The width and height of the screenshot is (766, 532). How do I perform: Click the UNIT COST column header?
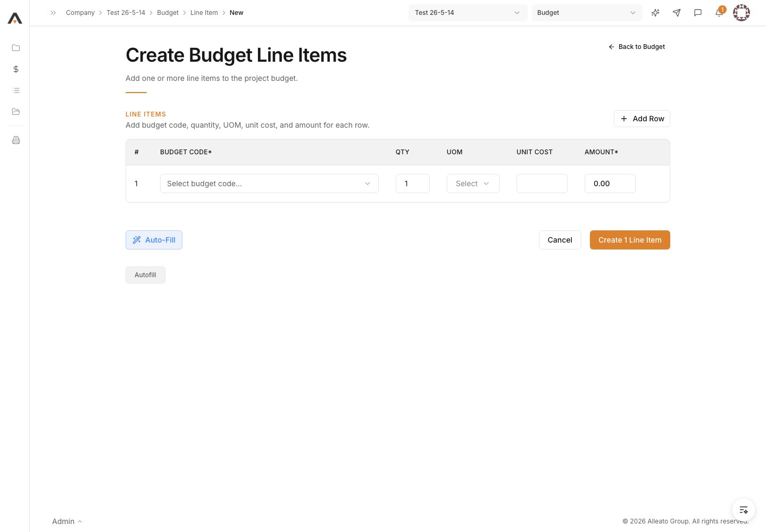point(535,152)
